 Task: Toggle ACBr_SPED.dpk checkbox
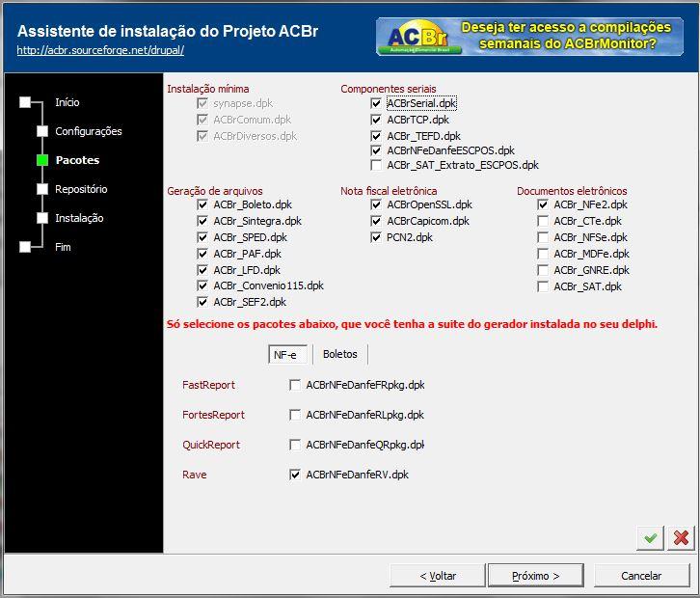(202, 237)
